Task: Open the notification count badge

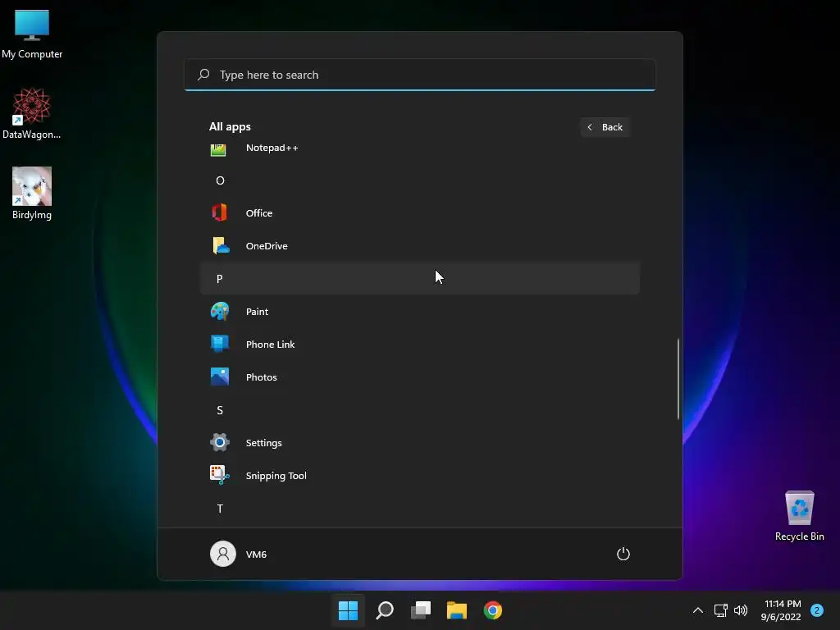Action: pos(817,610)
